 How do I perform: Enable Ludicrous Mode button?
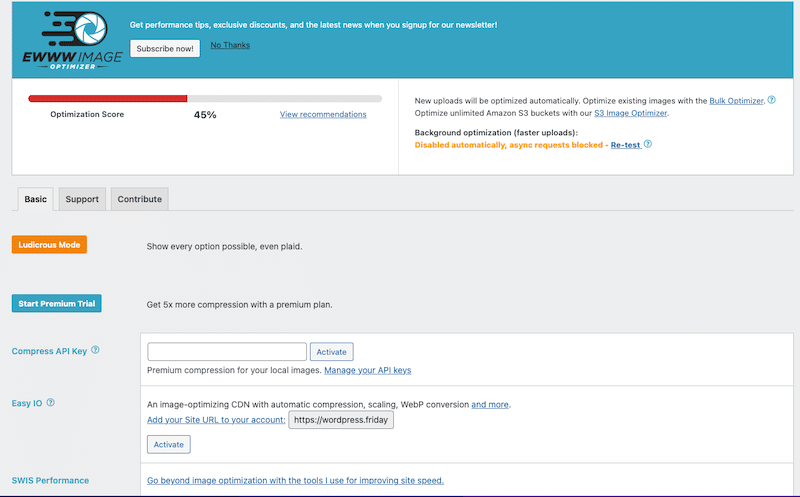point(49,244)
